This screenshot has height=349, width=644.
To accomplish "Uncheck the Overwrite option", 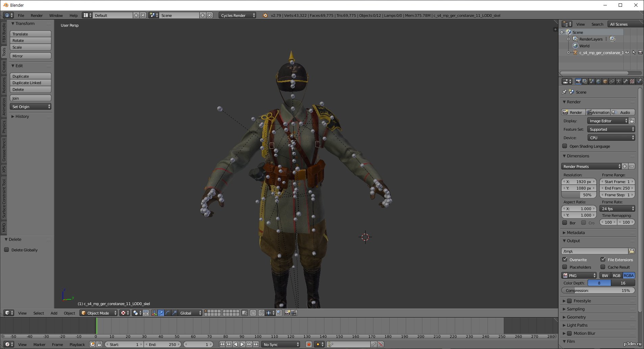I will point(565,259).
